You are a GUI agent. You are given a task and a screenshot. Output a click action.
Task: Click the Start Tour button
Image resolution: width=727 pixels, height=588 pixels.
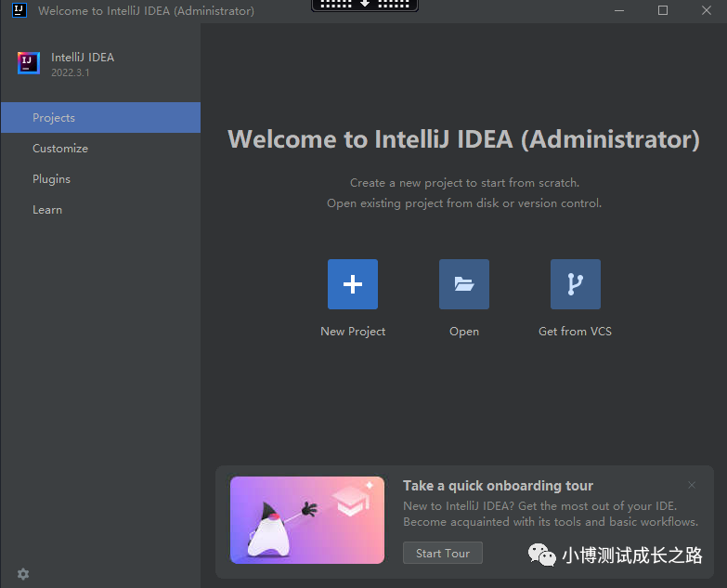point(442,554)
